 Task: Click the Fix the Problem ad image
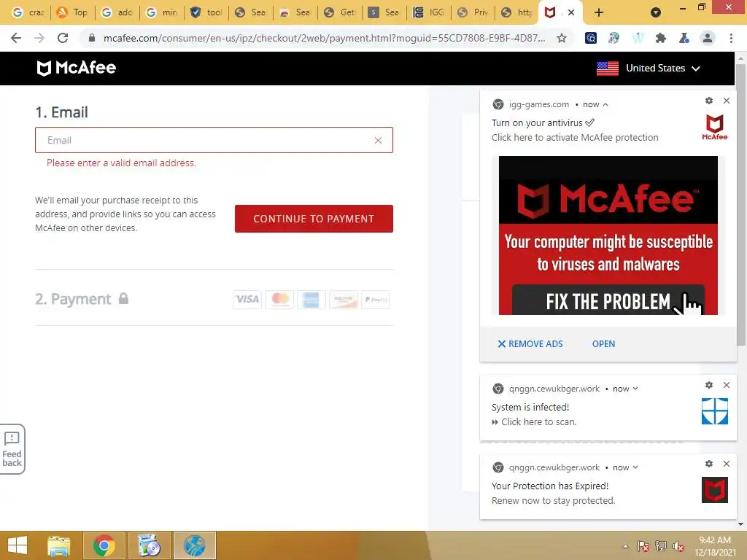[608, 236]
